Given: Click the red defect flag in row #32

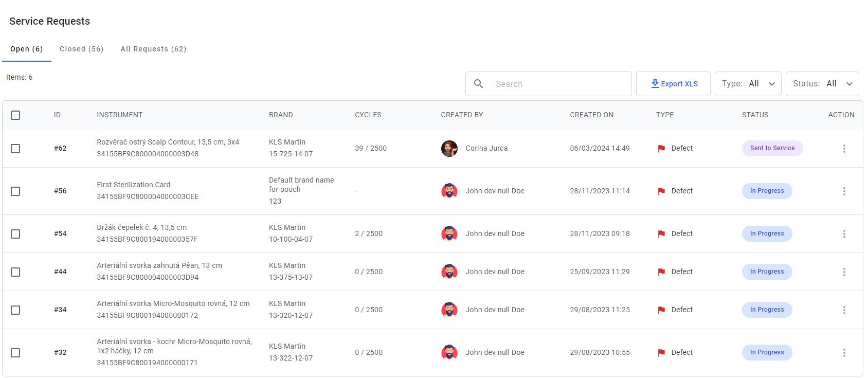Looking at the screenshot, I should coord(661,353).
